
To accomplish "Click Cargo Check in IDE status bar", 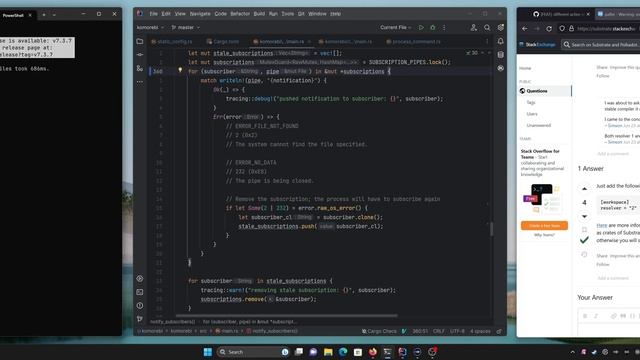I will (x=379, y=331).
